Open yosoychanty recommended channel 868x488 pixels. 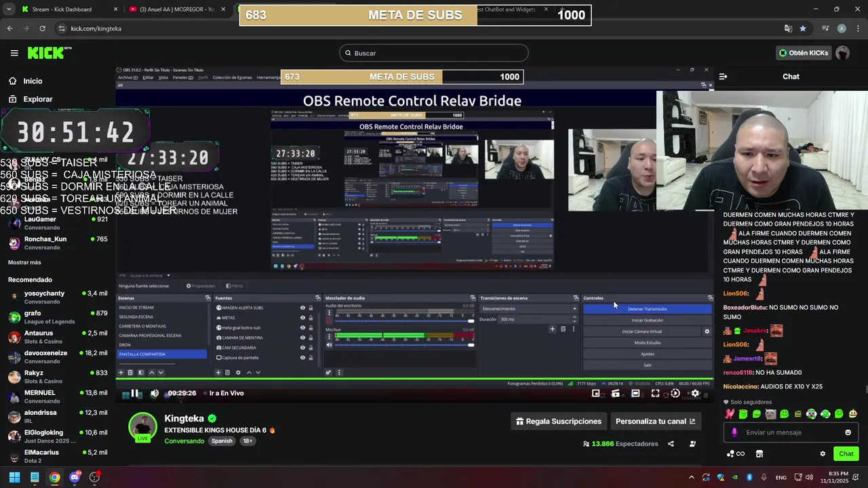pos(58,297)
